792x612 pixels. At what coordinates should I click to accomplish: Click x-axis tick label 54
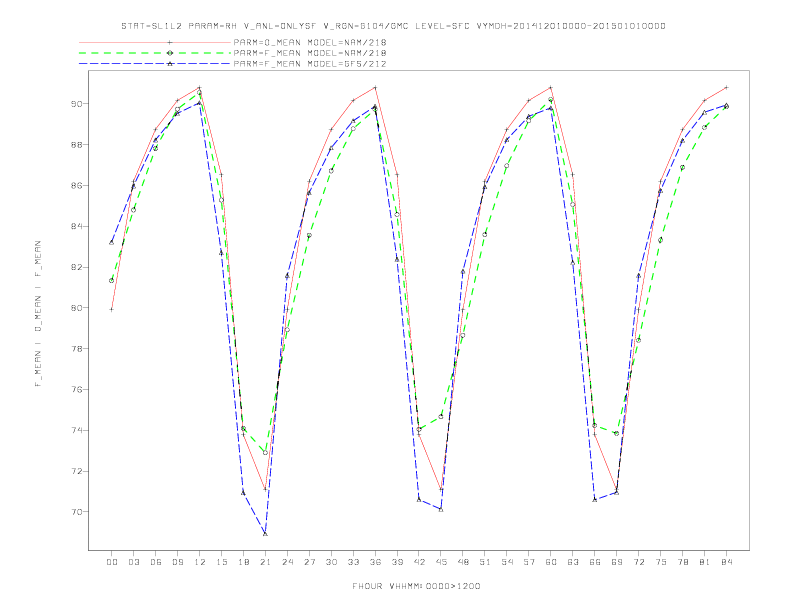[507, 562]
